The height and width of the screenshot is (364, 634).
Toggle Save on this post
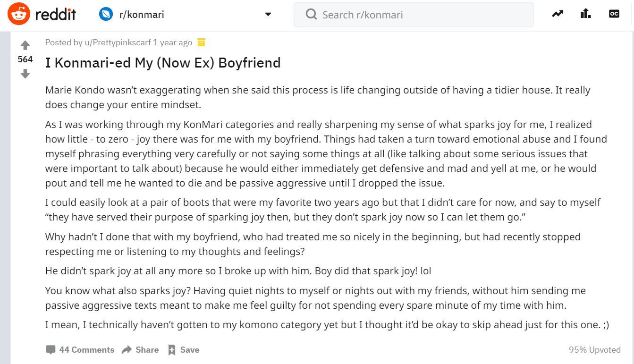(184, 350)
